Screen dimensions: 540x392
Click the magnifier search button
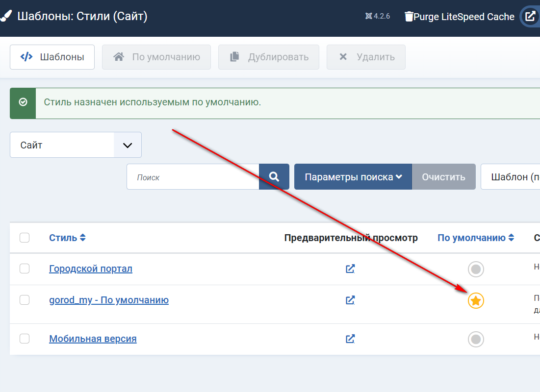274,177
